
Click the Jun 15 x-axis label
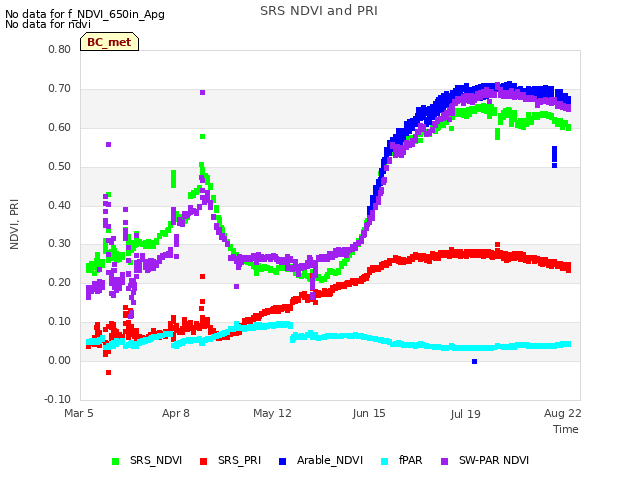point(369,413)
